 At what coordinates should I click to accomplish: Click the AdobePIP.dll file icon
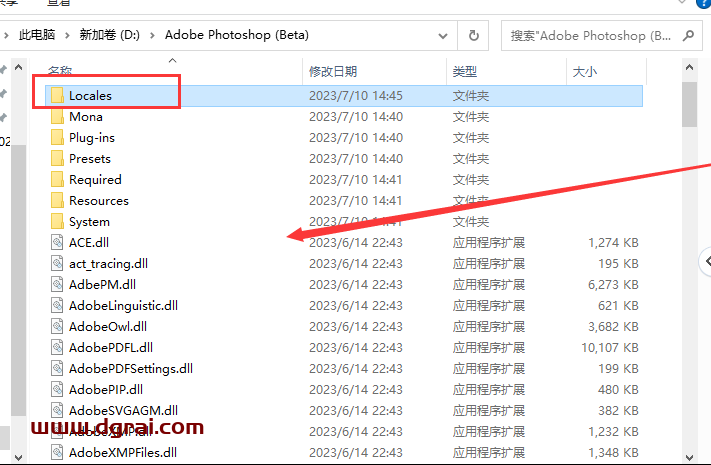coord(57,389)
